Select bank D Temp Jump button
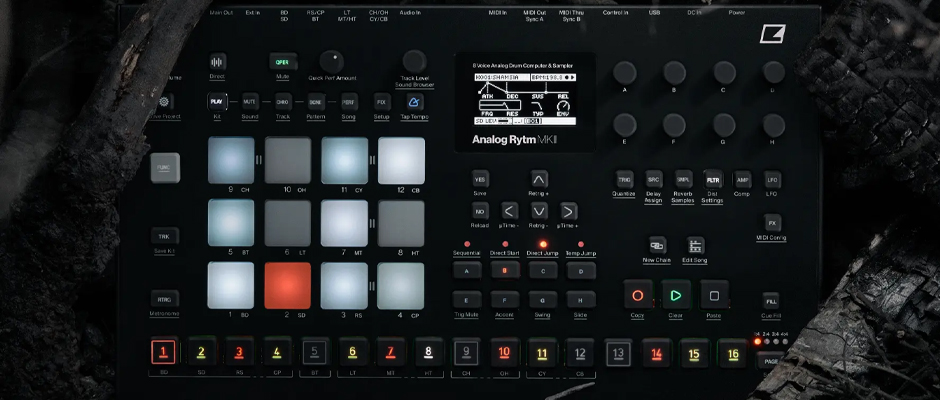 (x=582, y=270)
